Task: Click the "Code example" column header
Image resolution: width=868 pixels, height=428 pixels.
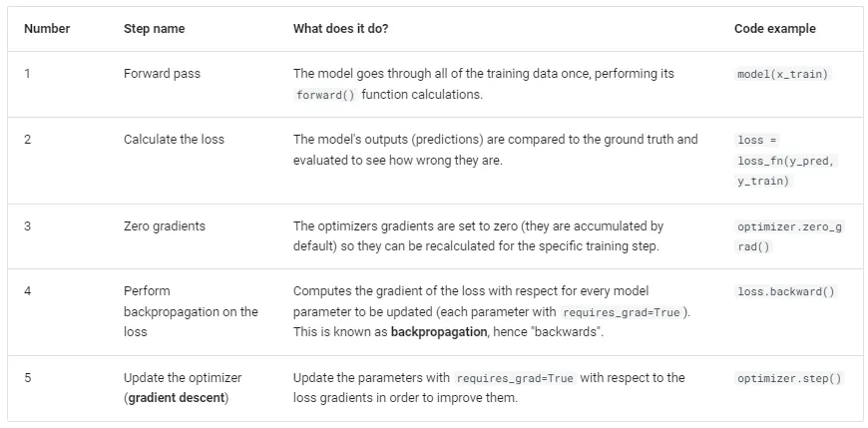Action: (x=775, y=29)
